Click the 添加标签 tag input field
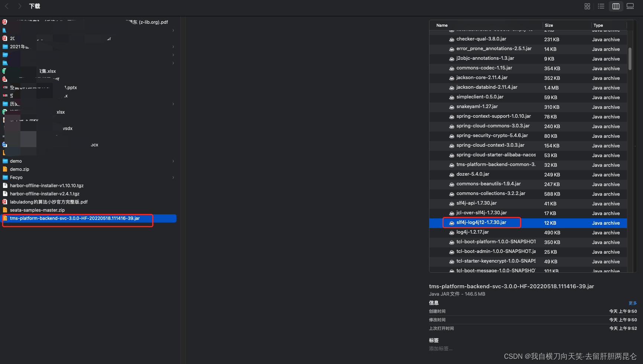The width and height of the screenshot is (643, 364). [x=441, y=348]
